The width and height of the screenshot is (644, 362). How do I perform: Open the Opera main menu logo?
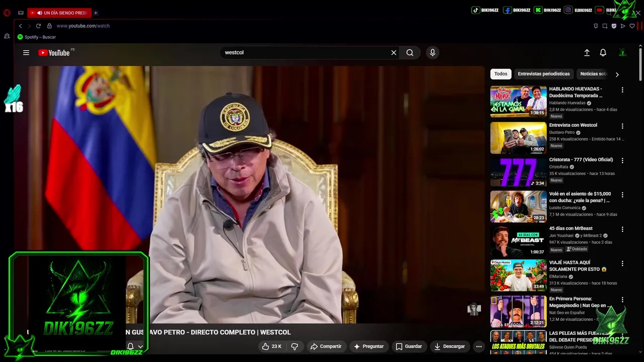[7, 13]
